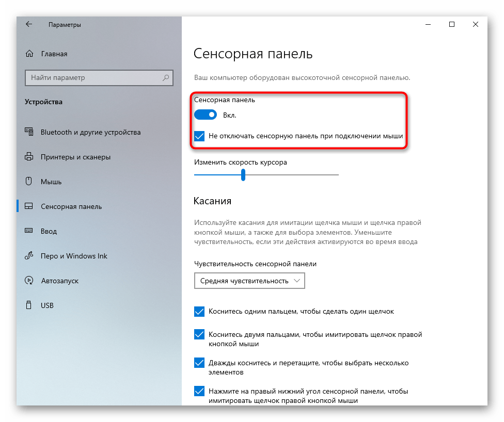The width and height of the screenshot is (504, 422).
Task: Uncheck Коснитесь двумя пальцами checkbox
Action: point(199,334)
